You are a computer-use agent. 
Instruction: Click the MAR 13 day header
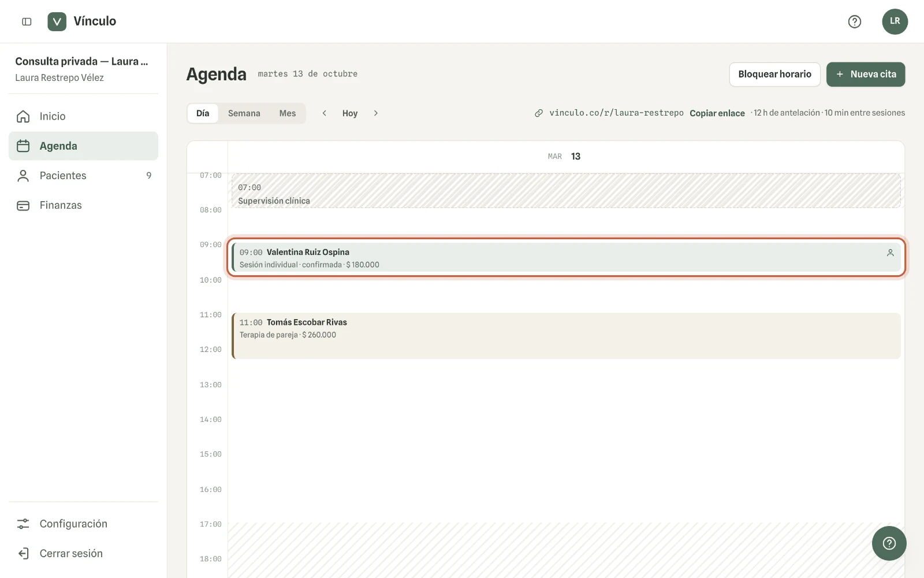tap(564, 157)
